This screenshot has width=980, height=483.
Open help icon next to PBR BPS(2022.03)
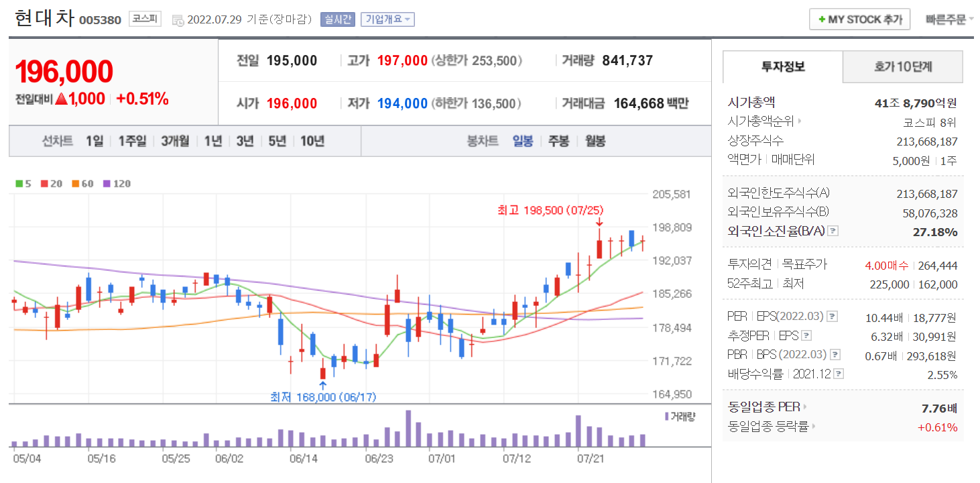pyautogui.click(x=835, y=355)
